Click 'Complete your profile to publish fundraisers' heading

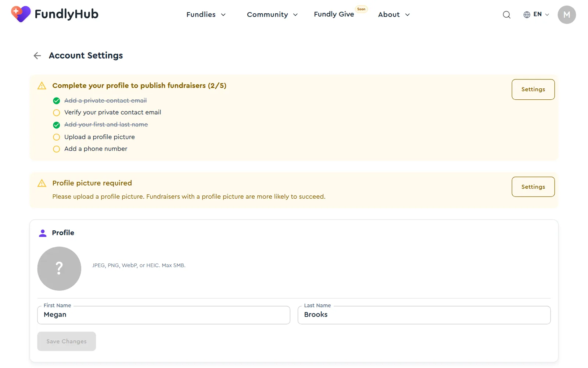139,85
